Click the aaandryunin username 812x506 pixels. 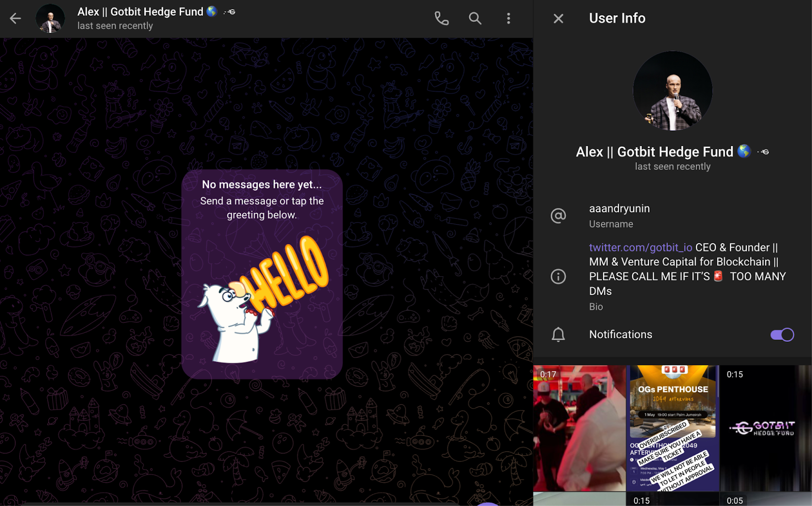click(x=619, y=208)
